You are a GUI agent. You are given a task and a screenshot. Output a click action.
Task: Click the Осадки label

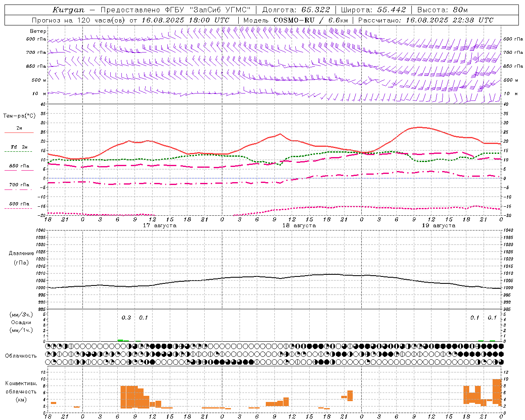(21, 322)
